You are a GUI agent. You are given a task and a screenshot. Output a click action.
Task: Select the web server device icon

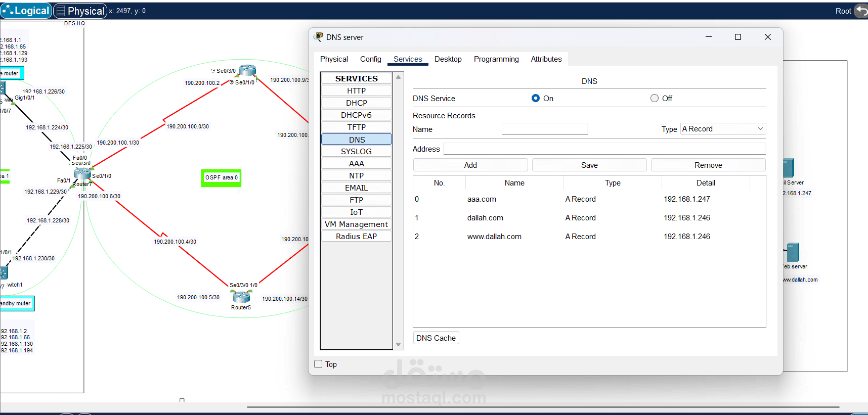793,252
